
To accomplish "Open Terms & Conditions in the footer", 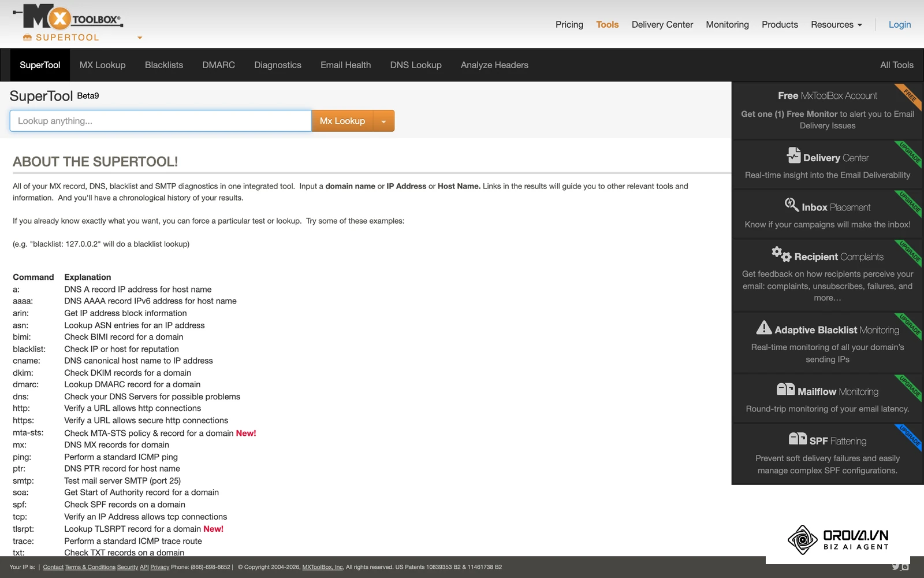I will [90, 567].
